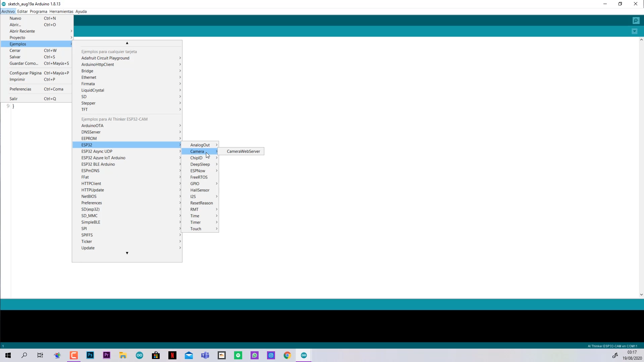Click Guardar Como in Archivo menu

tap(23, 63)
